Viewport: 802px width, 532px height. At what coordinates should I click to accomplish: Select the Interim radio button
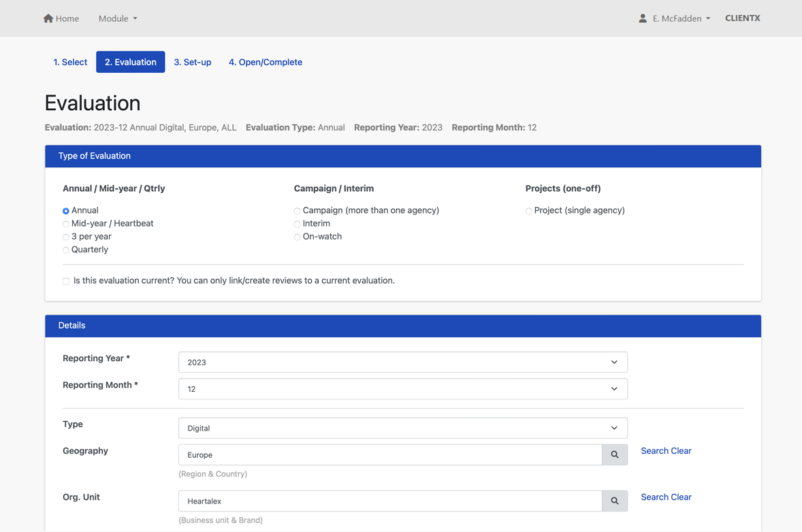297,224
